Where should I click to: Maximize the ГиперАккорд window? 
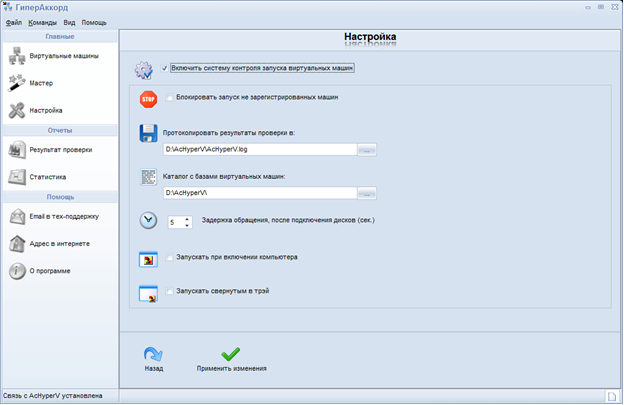(601, 7)
